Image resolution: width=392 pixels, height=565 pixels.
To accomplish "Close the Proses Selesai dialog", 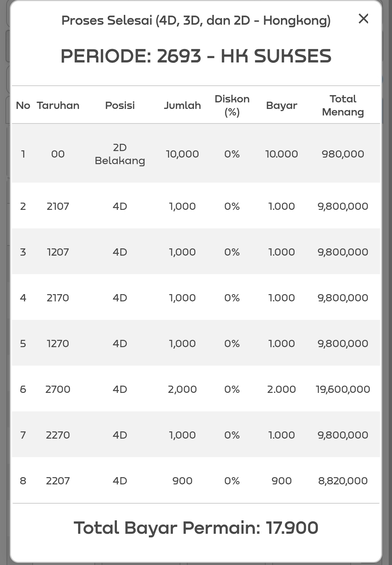I will (363, 19).
